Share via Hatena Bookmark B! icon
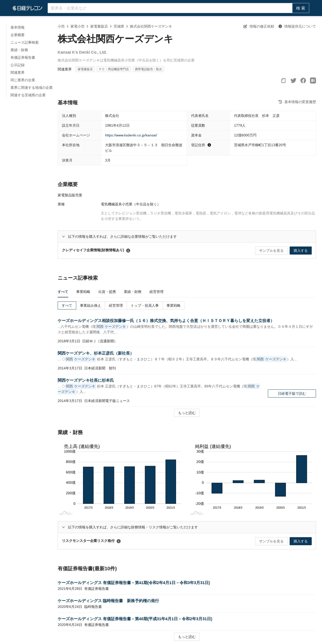The width and height of the screenshot is (322, 644). pos(313,80)
